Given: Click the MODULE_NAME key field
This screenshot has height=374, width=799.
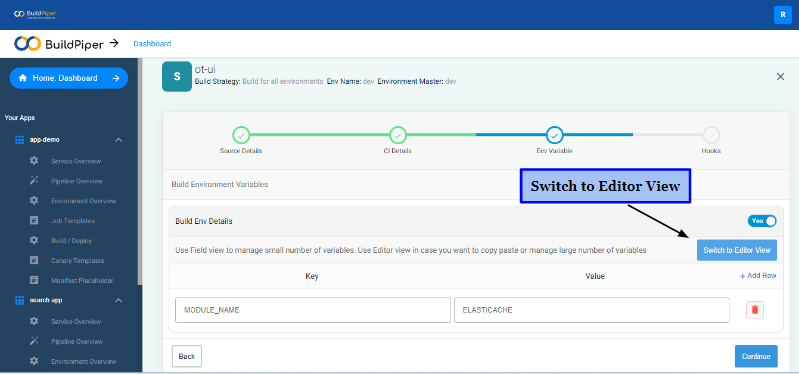Looking at the screenshot, I should point(313,310).
